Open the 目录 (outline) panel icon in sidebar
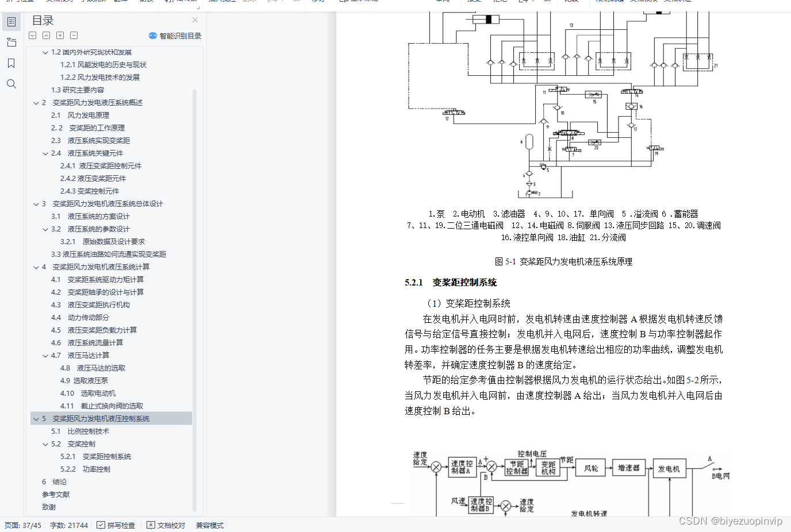The height and width of the screenshot is (532, 791). pyautogui.click(x=11, y=21)
